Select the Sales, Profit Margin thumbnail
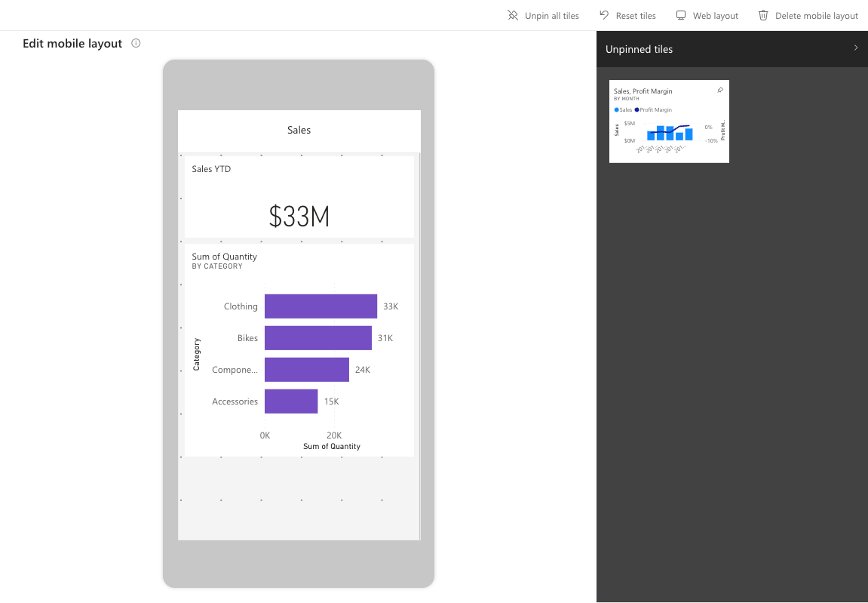This screenshot has height=603, width=868. [669, 122]
